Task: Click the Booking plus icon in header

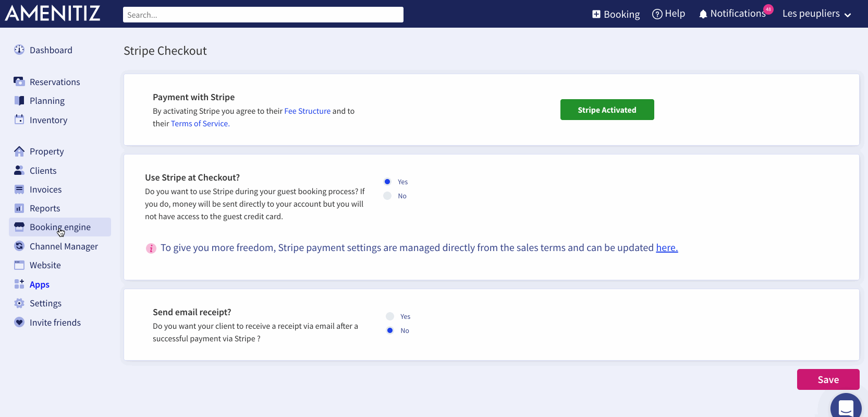Action: pos(596,14)
